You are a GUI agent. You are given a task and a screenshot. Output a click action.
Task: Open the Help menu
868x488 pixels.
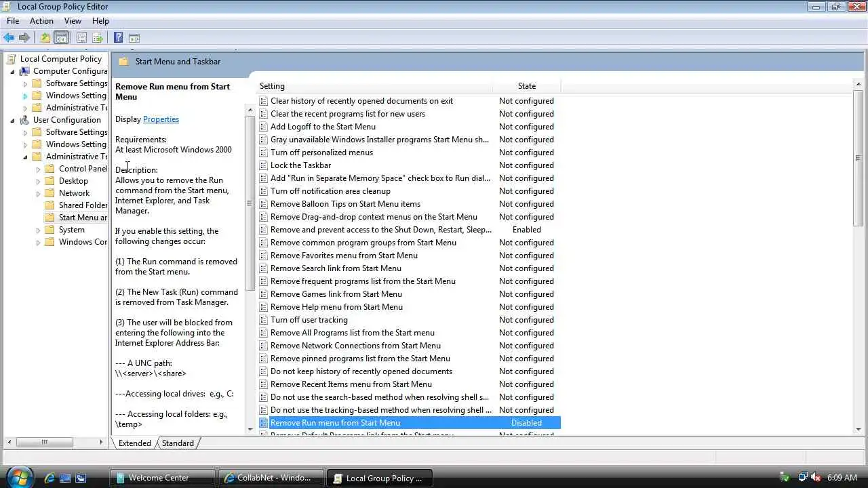100,21
